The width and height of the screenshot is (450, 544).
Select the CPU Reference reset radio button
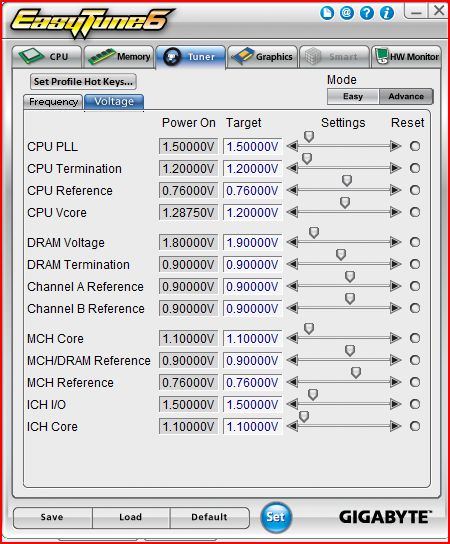[415, 190]
